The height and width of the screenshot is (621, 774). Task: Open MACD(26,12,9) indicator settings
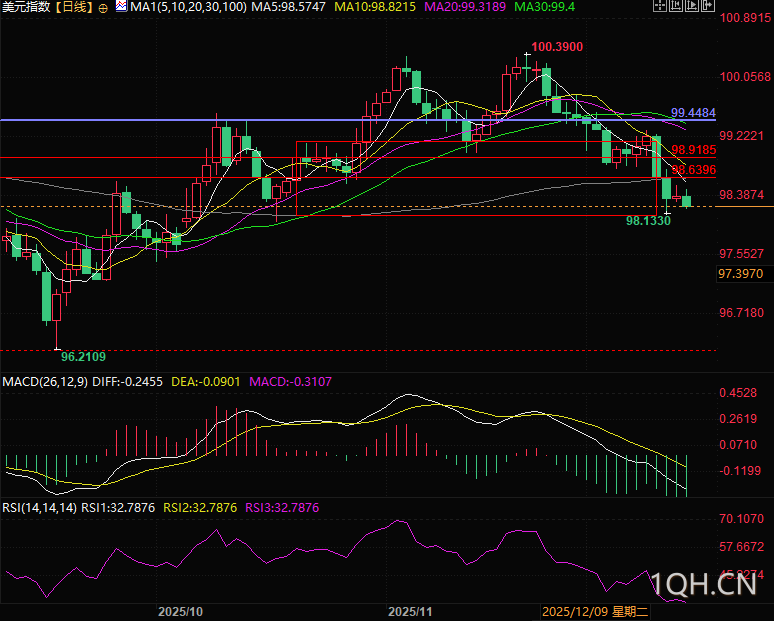tap(45, 382)
